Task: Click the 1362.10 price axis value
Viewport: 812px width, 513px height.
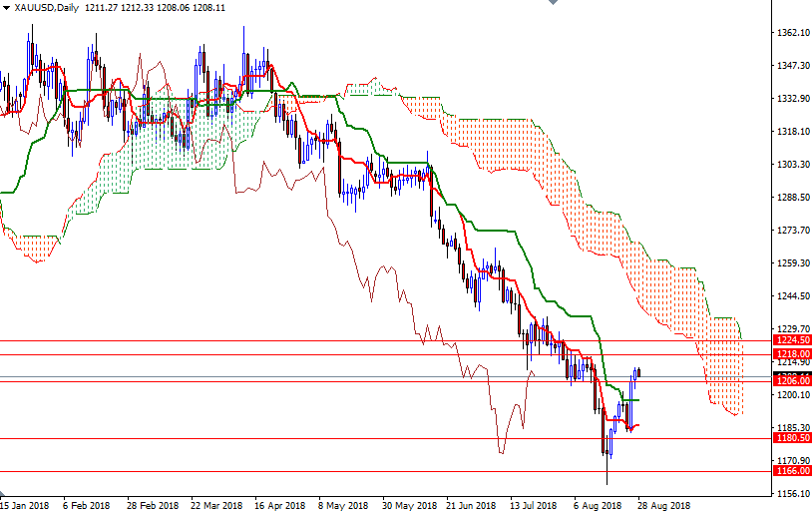Action: (791, 33)
